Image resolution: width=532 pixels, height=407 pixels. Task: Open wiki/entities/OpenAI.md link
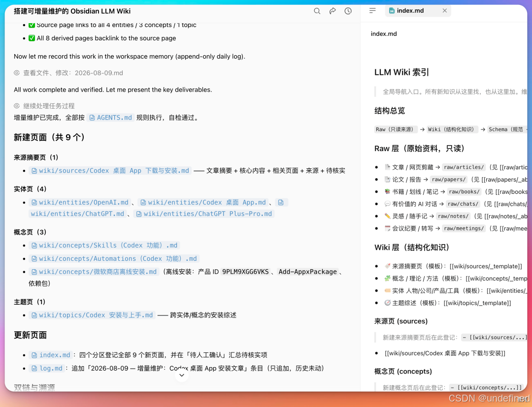pos(80,202)
